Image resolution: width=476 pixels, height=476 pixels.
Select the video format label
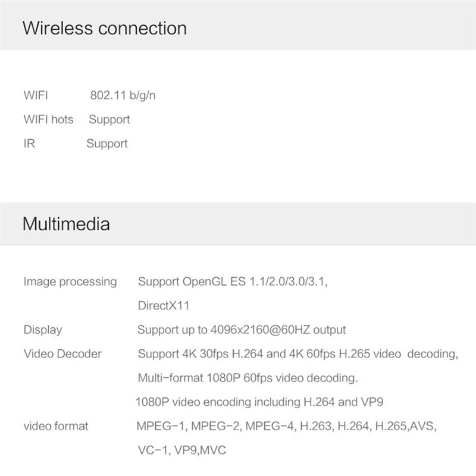pyautogui.click(x=56, y=426)
